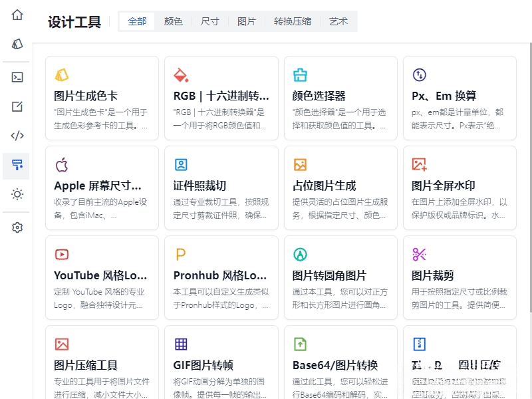Click the 图片全屏水印 icon
Viewport: 532px width, 399px height.
click(x=420, y=164)
